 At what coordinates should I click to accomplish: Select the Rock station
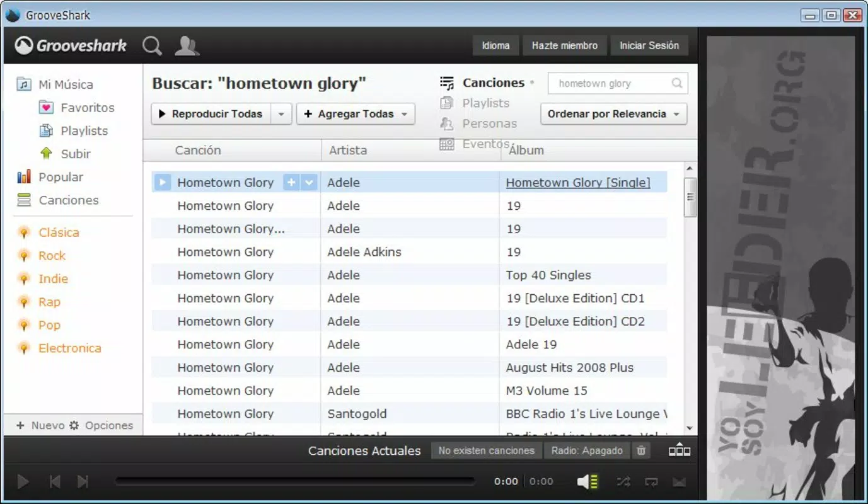point(42,256)
